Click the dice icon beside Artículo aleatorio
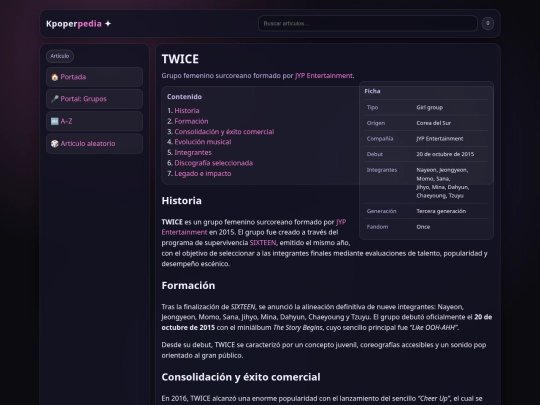540x405 pixels. click(x=54, y=144)
